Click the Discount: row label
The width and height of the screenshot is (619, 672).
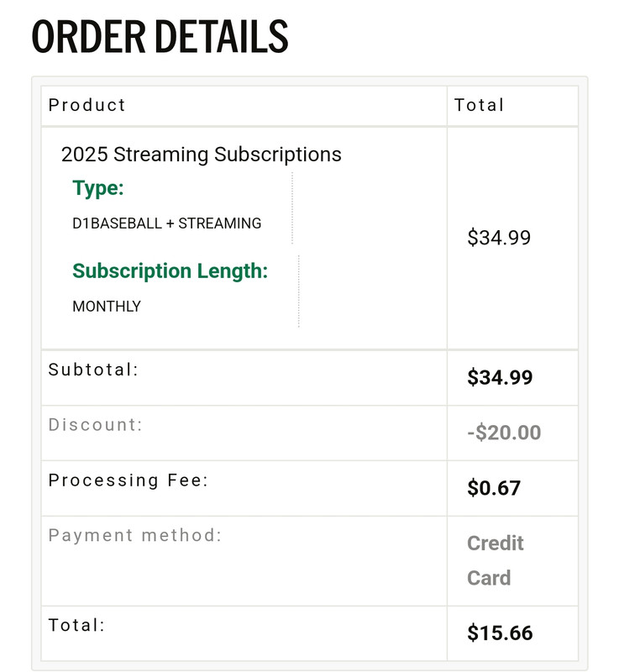coord(95,425)
